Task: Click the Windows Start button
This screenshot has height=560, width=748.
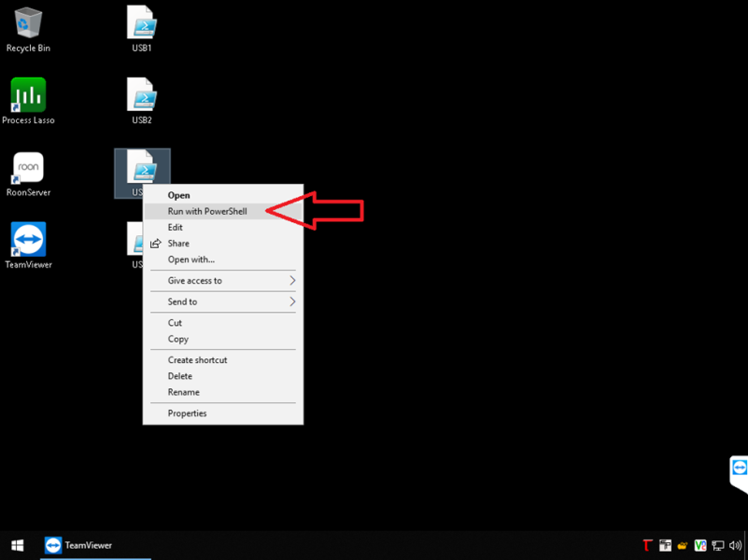Action: pos(17,545)
